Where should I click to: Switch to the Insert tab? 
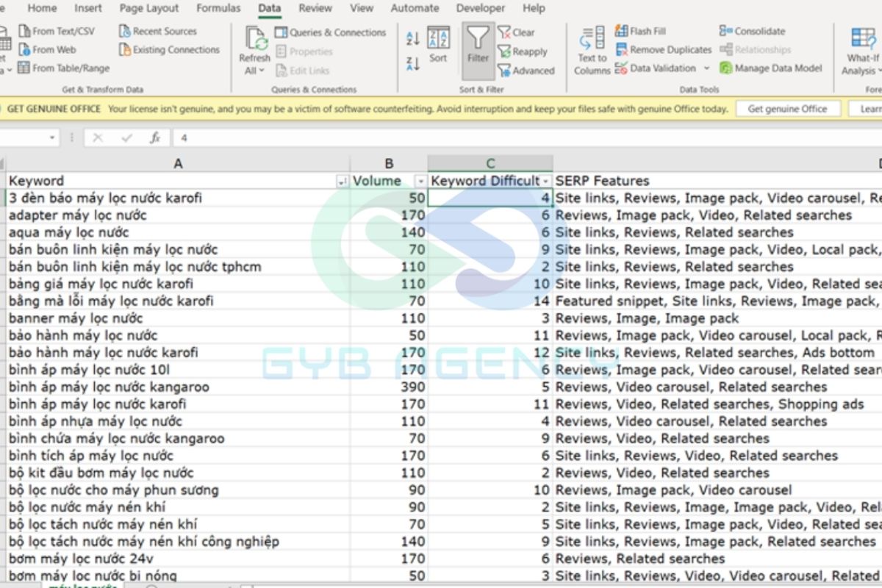click(x=88, y=8)
